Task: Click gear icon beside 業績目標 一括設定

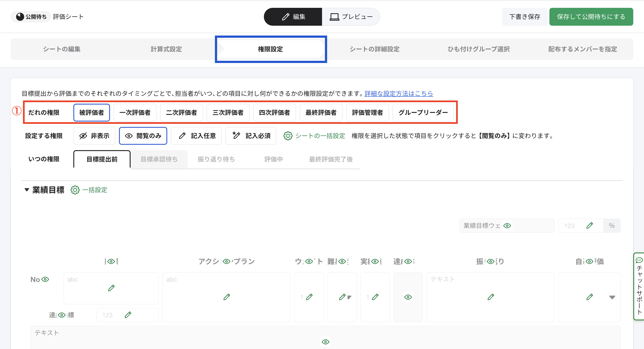Action: pos(75,190)
